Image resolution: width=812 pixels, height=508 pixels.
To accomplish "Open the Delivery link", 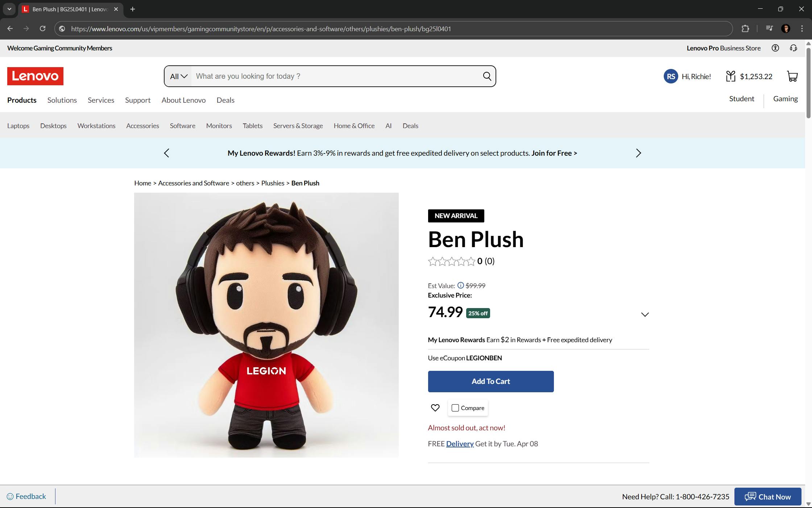I will point(460,443).
